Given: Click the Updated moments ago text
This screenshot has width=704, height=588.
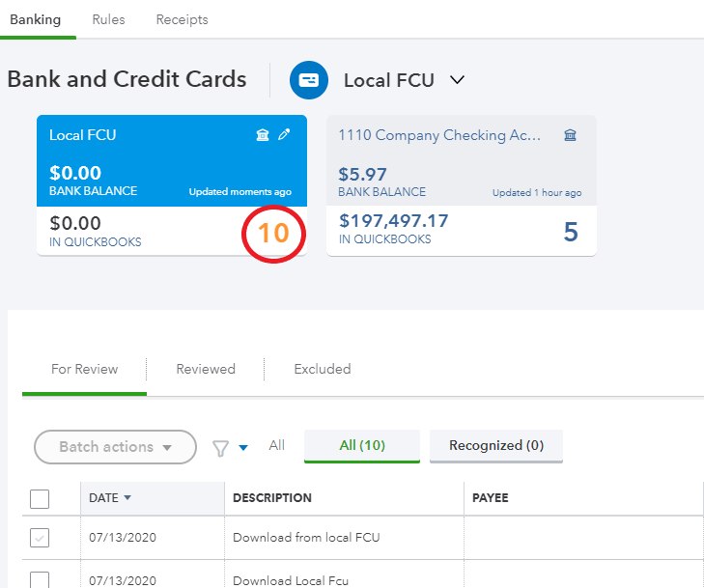Looking at the screenshot, I should (x=240, y=192).
